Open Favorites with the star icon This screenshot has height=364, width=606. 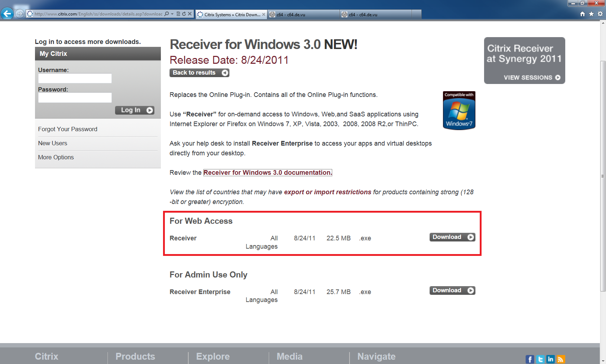click(591, 14)
